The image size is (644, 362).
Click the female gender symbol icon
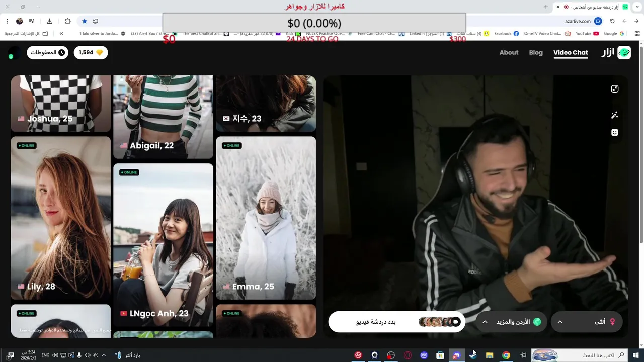pyautogui.click(x=612, y=322)
